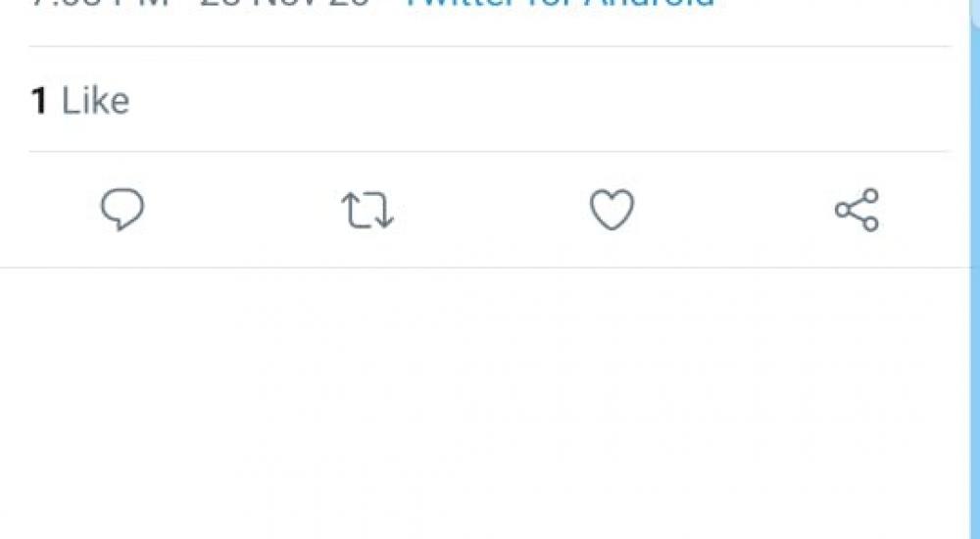Click the empty area below the tweet actions
Image resolution: width=980 pixels, height=539 pixels.
pyautogui.click(x=490, y=402)
